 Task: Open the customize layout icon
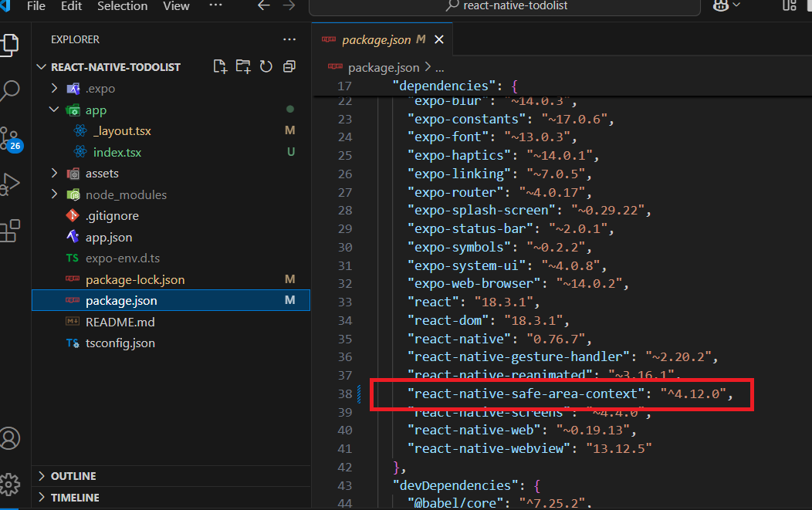coord(790,5)
